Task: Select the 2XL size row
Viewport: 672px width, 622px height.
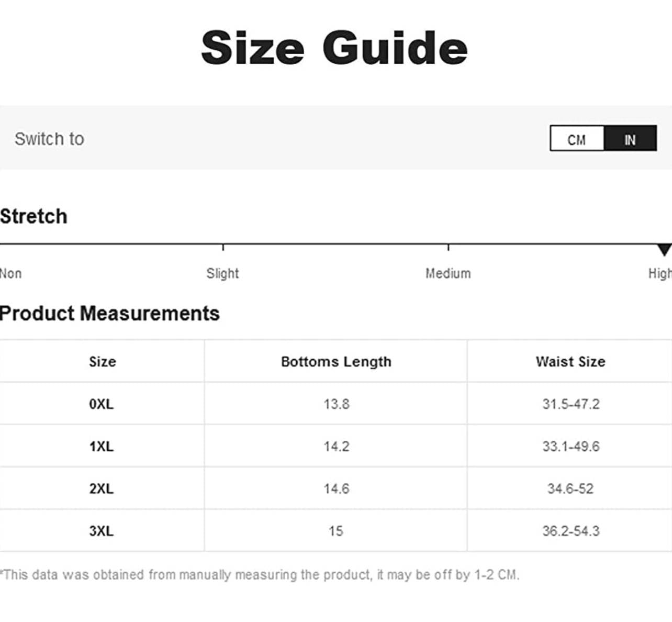Action: (x=102, y=488)
